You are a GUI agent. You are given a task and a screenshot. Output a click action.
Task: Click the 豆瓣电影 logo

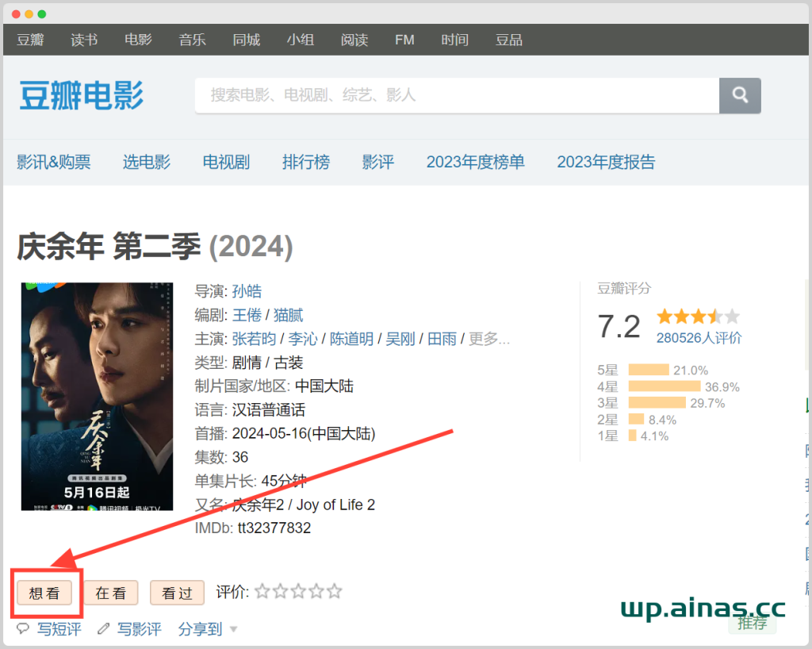click(x=82, y=95)
